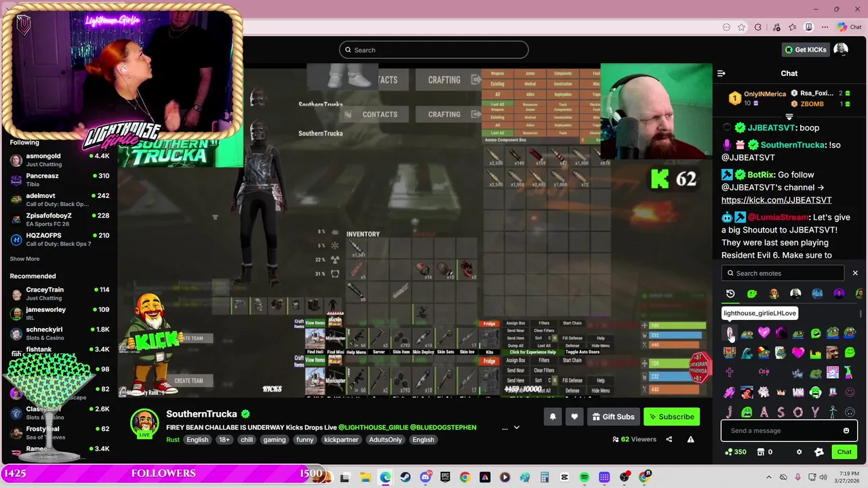Select the white-haired avatar emote tab
Screen dimensions: 868x488
pos(795,293)
